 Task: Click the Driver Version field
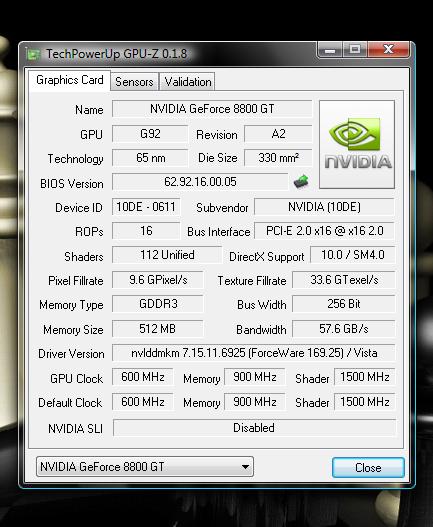tap(254, 353)
